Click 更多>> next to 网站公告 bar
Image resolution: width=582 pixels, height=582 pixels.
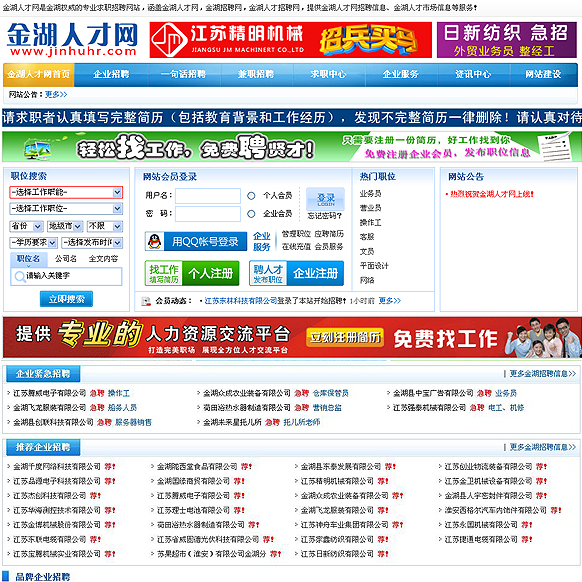(x=56, y=95)
